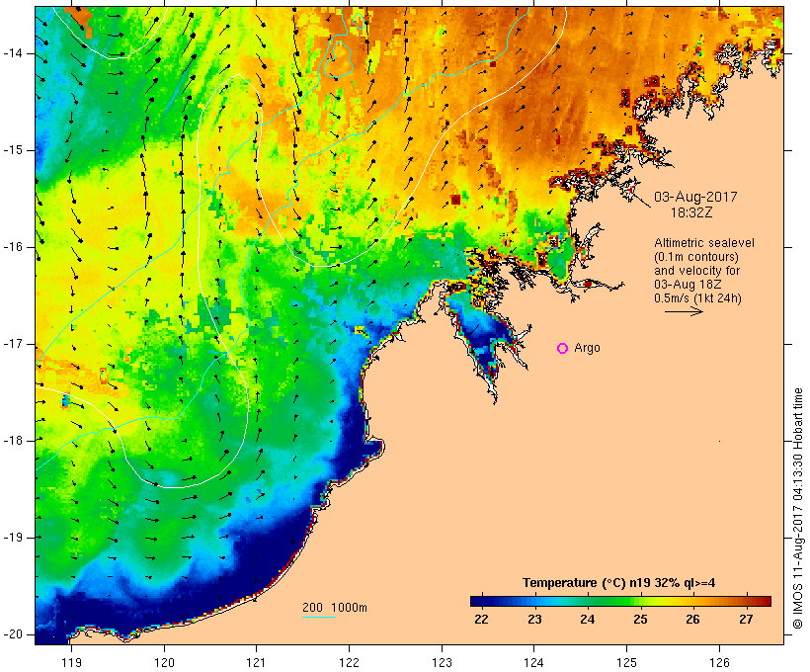Click the 124 longitude axis label
Screen dimensions: 810x672
click(533, 662)
